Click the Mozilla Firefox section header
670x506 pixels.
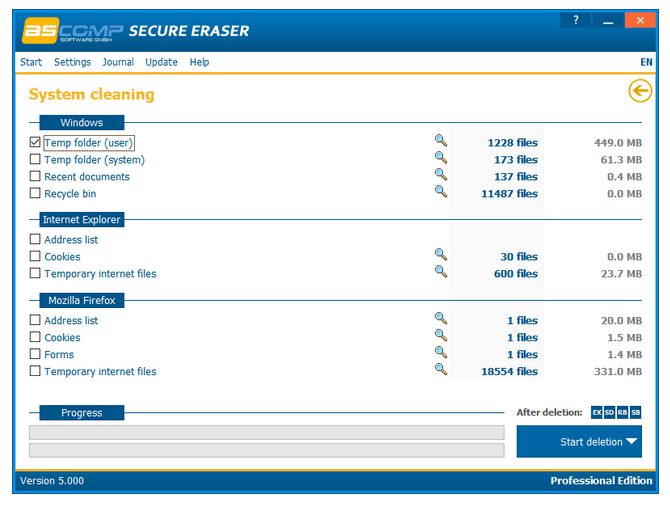82,300
